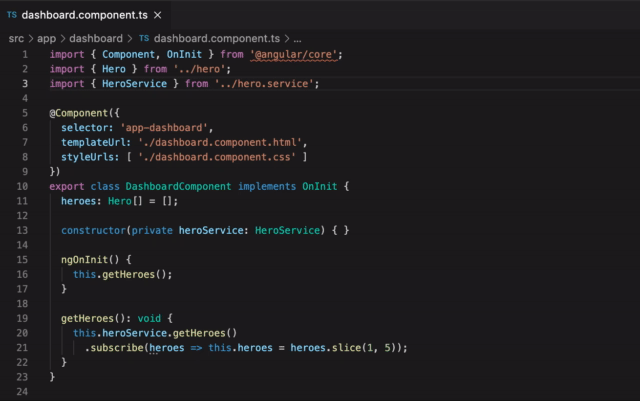Open the app breadcrumb segment

pyautogui.click(x=47, y=39)
